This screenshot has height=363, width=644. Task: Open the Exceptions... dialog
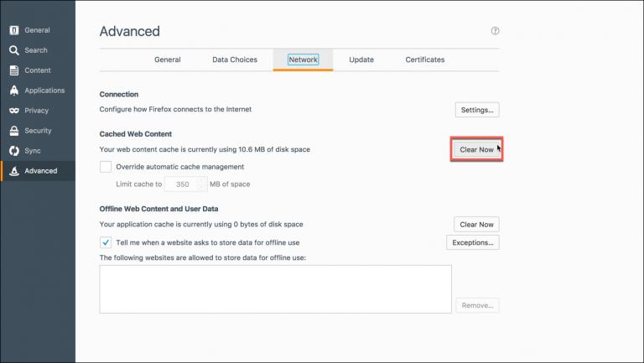tap(473, 242)
